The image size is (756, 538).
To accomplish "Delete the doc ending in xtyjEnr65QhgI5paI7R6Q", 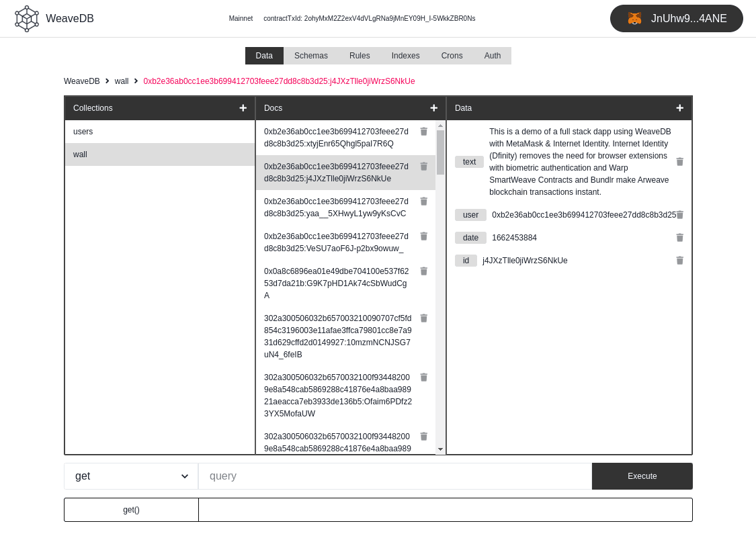I will pyautogui.click(x=424, y=132).
